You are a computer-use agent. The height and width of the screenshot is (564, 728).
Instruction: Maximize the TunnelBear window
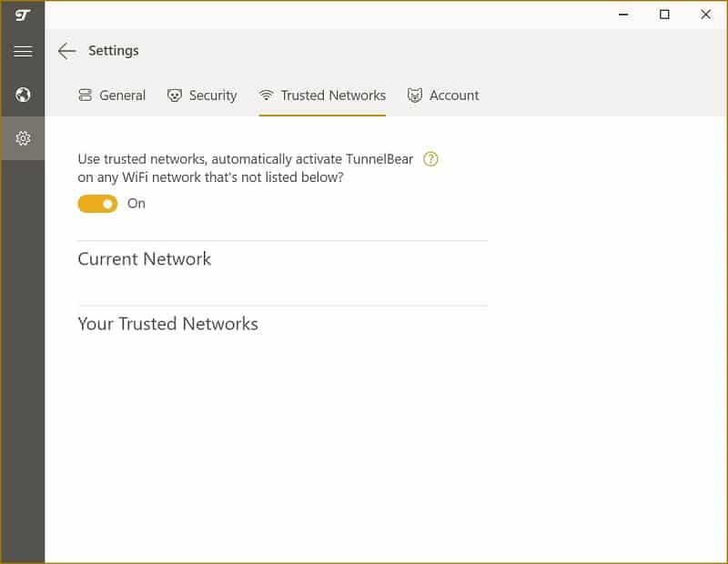point(664,15)
